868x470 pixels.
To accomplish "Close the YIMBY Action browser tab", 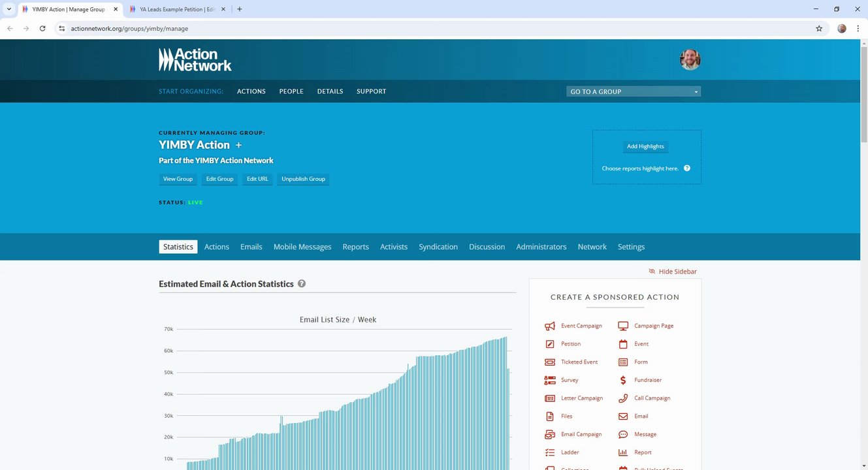I will pos(115,9).
